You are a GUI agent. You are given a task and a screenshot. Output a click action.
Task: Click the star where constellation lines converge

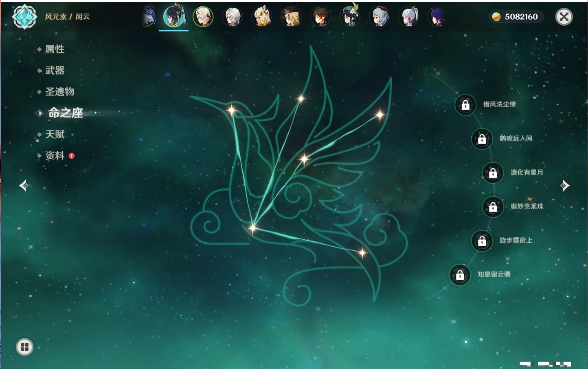pos(252,228)
